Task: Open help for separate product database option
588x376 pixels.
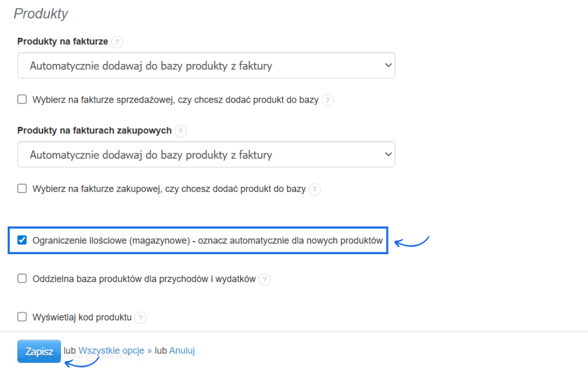Action: tap(264, 279)
